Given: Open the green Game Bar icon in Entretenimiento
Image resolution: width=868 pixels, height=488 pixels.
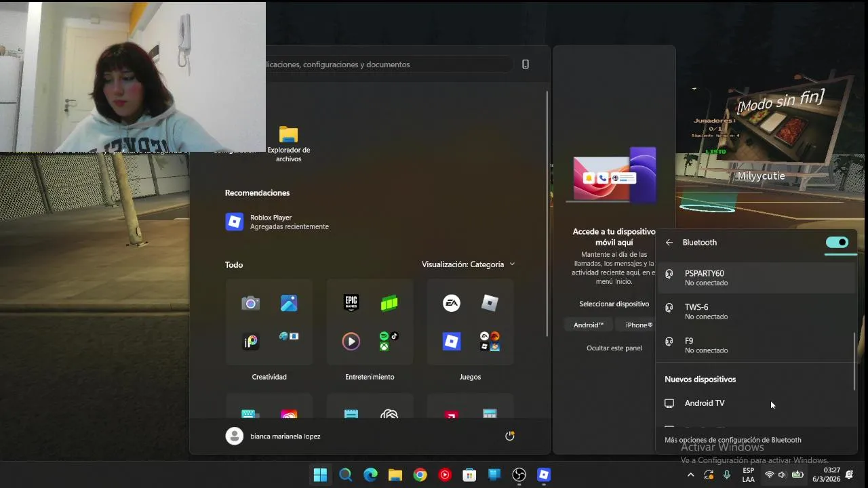Looking at the screenshot, I should (389, 303).
